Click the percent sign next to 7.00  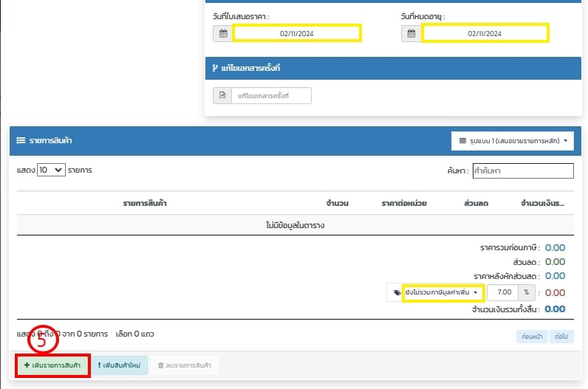(527, 292)
